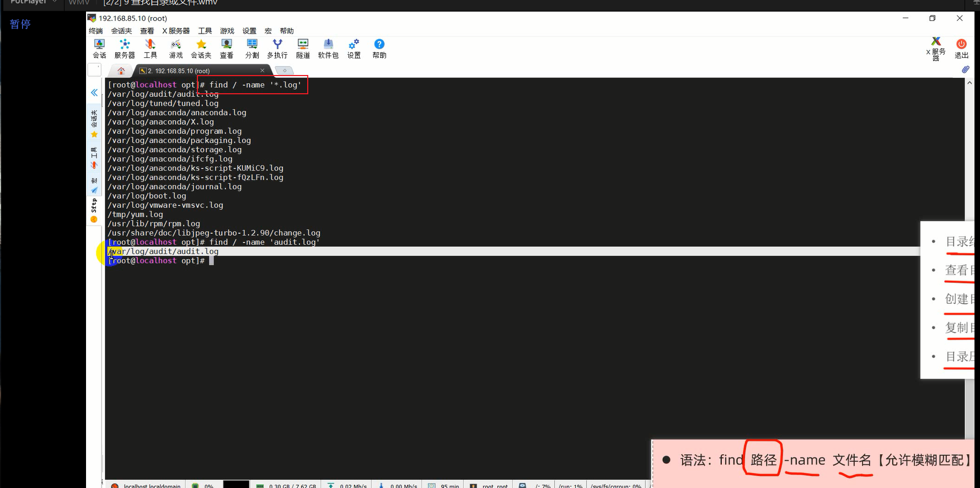Select the 分割 (Split) toolbar icon
Viewport: 980px width, 488px height.
(x=252, y=49)
